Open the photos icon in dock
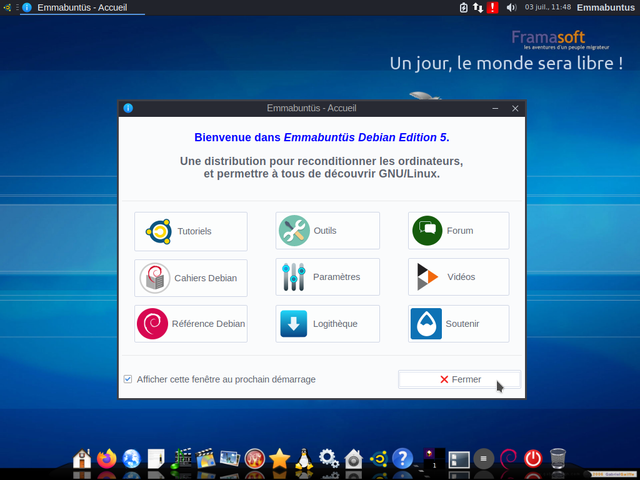 (x=230, y=459)
